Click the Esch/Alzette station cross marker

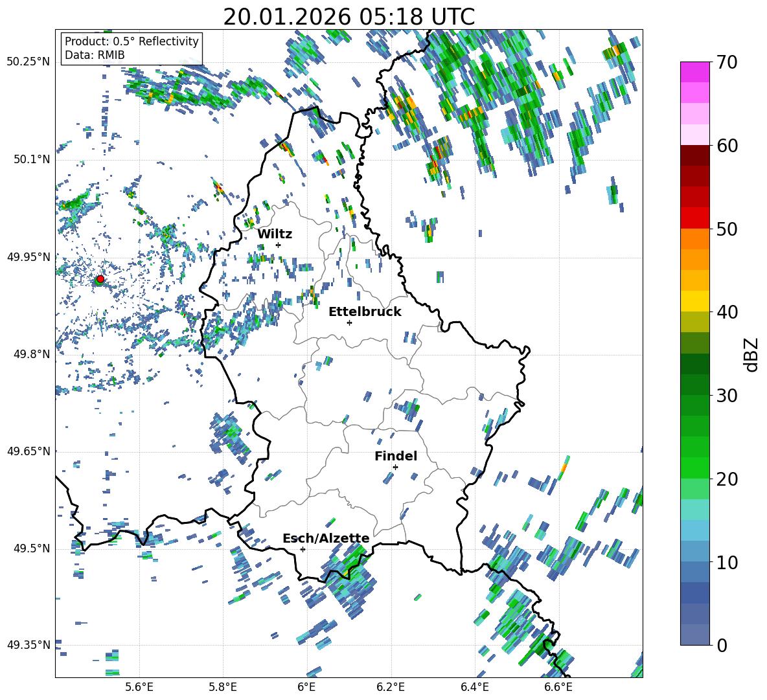(303, 549)
